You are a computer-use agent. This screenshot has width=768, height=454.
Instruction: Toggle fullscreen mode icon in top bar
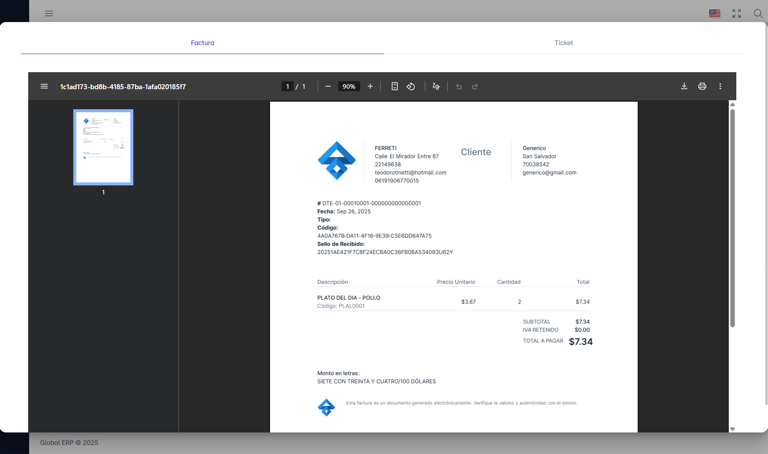737,13
